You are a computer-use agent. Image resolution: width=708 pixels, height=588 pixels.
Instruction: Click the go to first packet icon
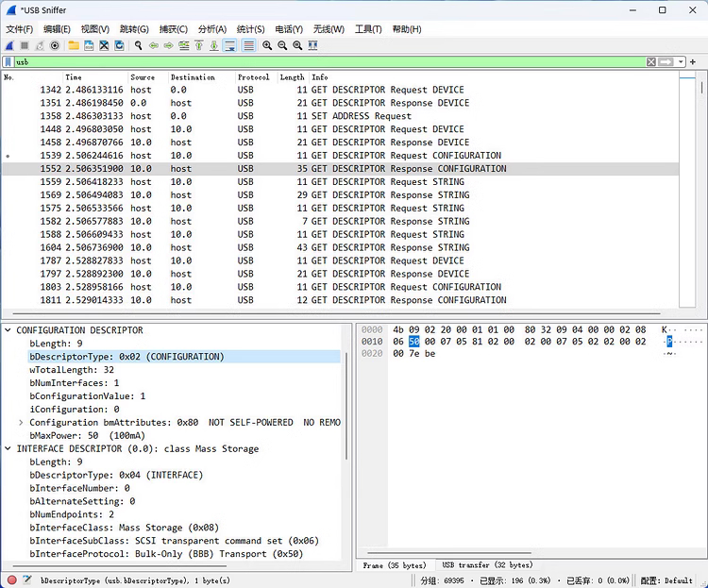(199, 45)
